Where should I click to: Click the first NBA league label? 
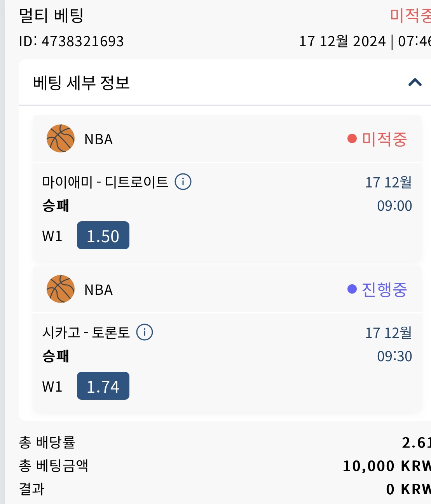[99, 139]
